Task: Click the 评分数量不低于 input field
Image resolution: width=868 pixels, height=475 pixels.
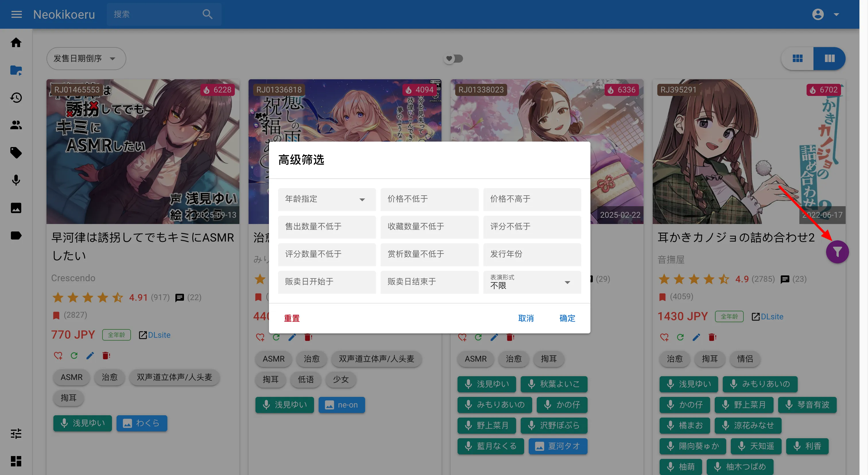Action: pyautogui.click(x=327, y=254)
